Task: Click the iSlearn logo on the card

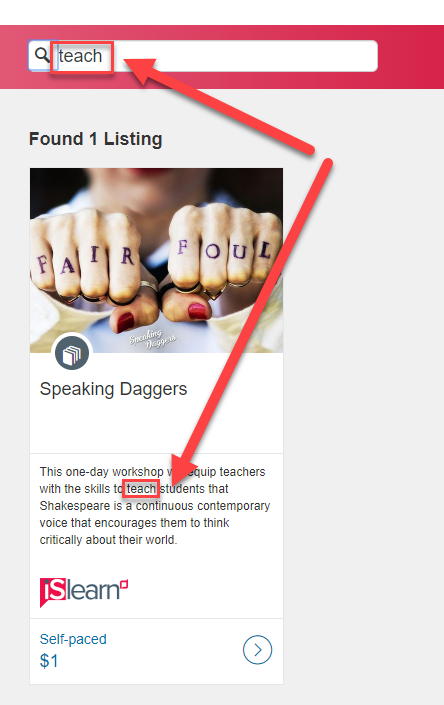Action: pos(84,592)
